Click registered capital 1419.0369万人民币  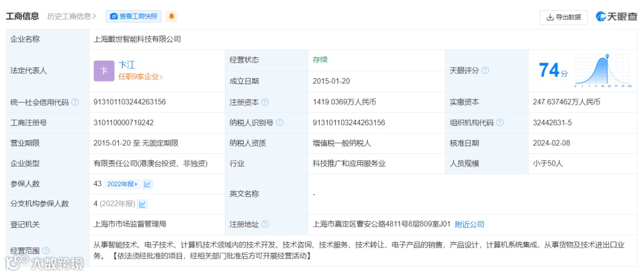344,103
